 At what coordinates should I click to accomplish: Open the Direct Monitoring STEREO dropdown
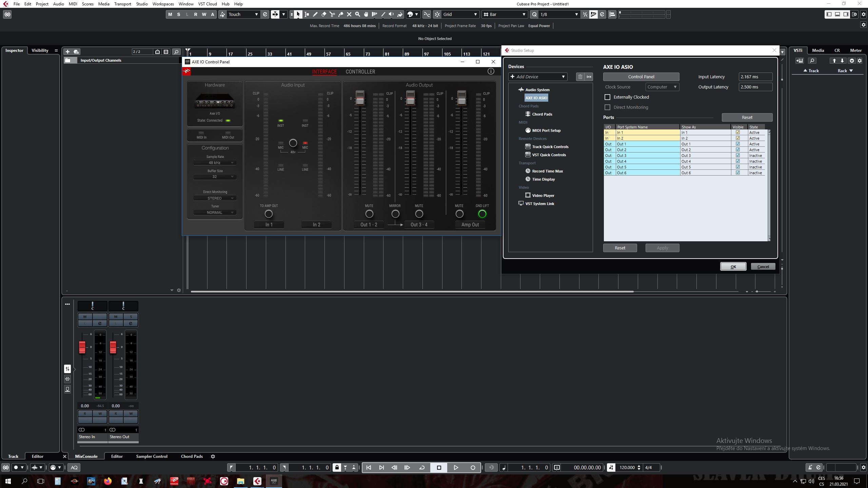pos(215,198)
